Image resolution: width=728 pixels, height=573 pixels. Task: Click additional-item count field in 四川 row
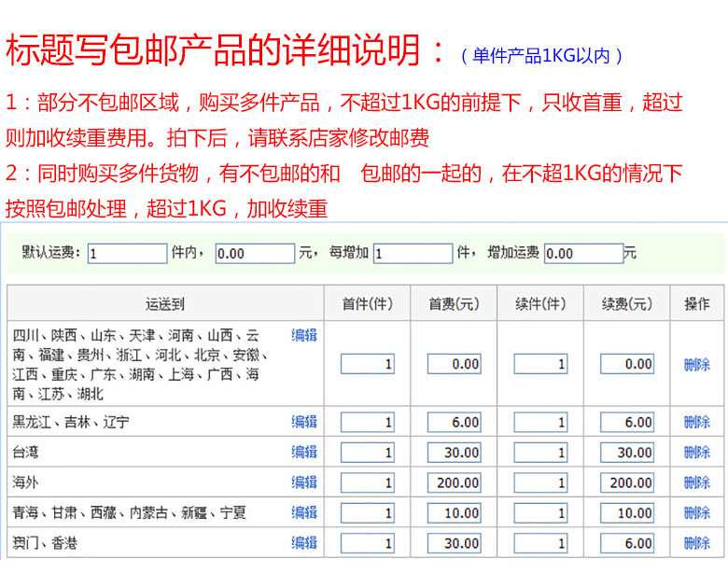[540, 364]
